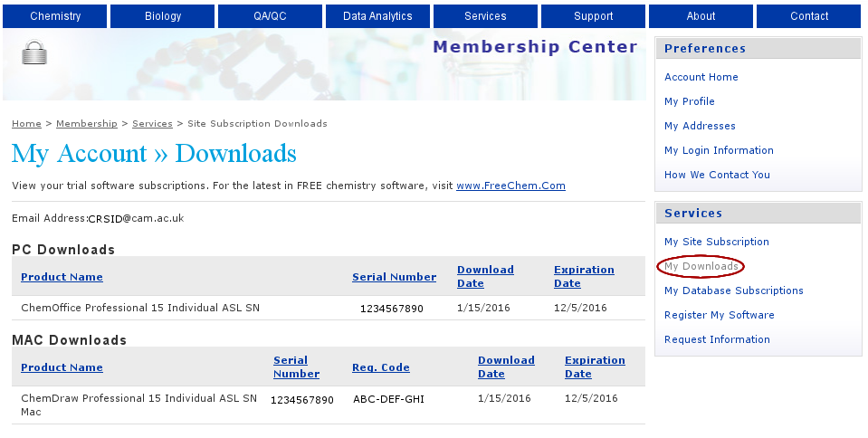
Task: Open Account Home in Preferences
Action: pyautogui.click(x=701, y=77)
